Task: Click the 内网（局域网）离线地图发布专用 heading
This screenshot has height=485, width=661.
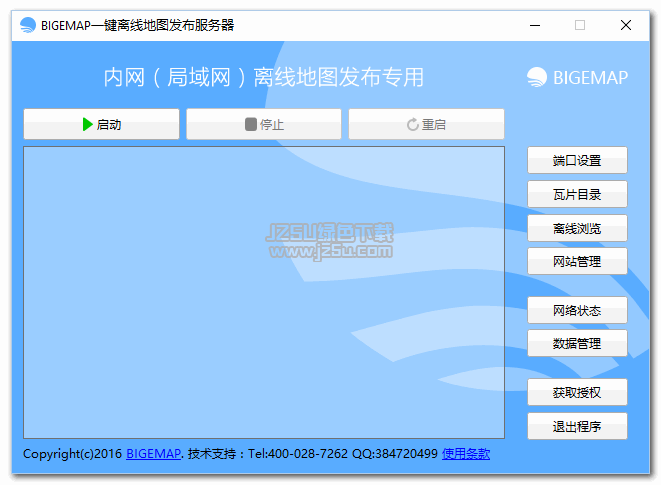Action: [264, 78]
